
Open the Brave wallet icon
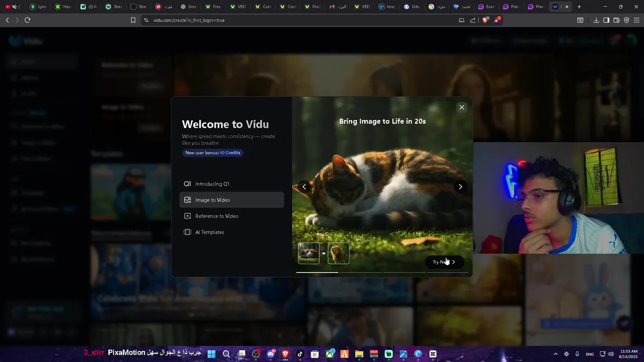(616, 20)
